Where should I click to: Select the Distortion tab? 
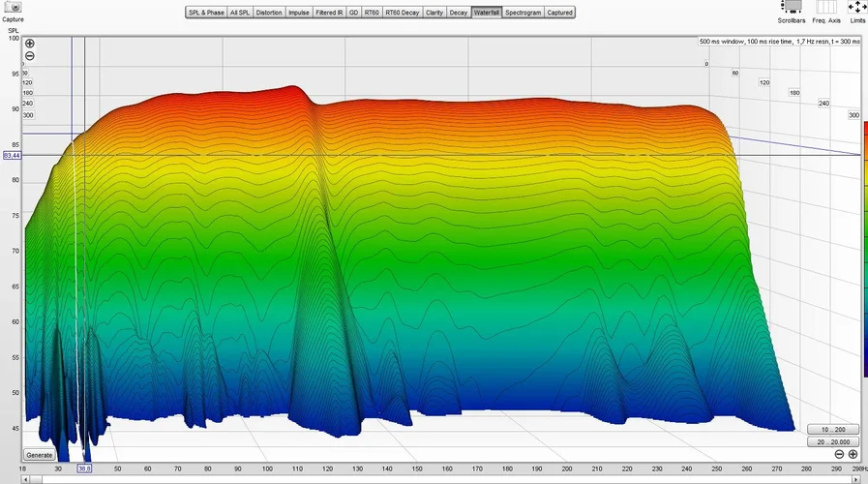click(269, 13)
